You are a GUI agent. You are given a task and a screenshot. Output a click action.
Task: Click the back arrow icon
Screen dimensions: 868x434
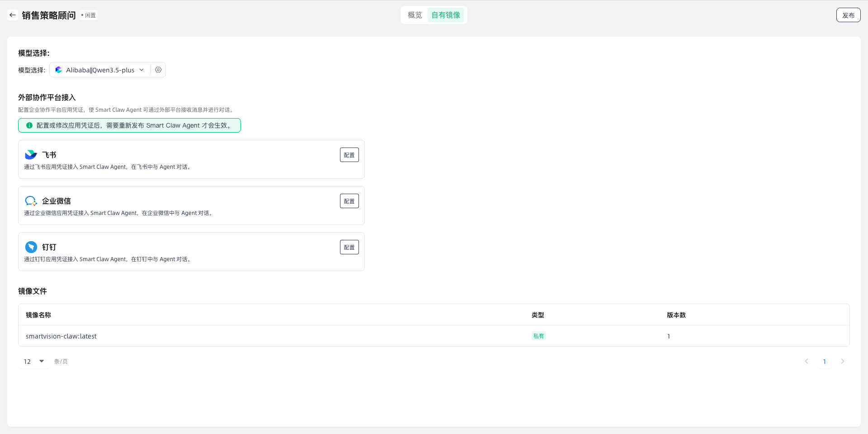pos(13,15)
